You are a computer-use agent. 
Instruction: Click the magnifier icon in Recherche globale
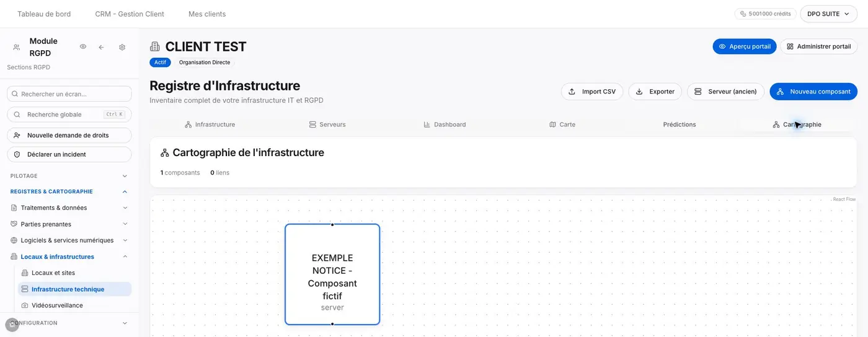17,115
